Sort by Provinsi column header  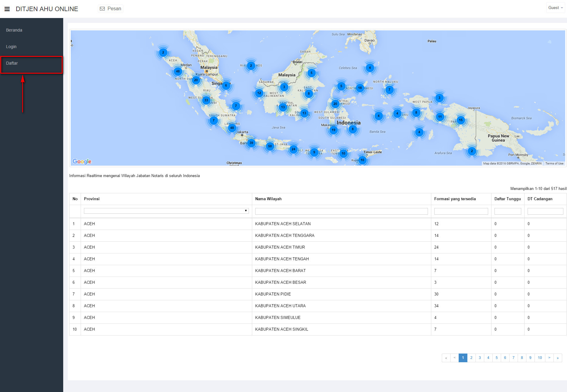92,199
